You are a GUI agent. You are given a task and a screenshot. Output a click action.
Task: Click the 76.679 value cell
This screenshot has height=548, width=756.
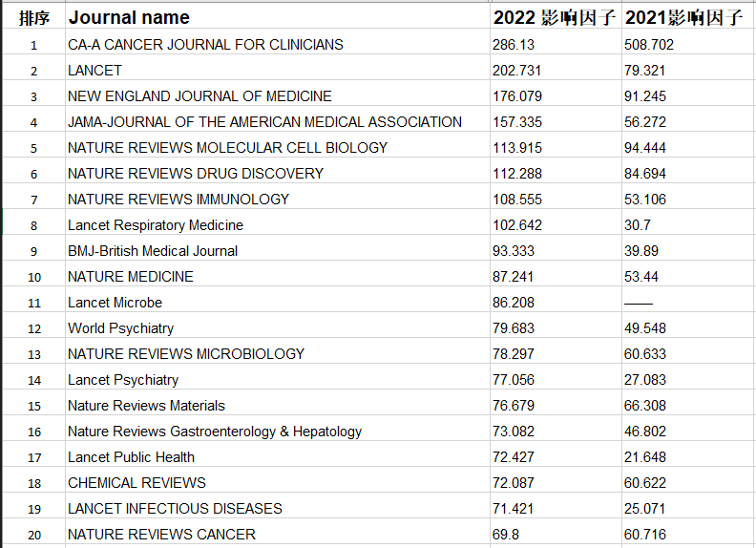click(556, 402)
